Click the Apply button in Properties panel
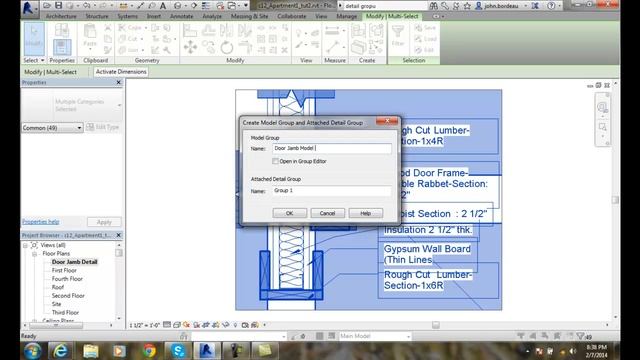 click(x=104, y=222)
